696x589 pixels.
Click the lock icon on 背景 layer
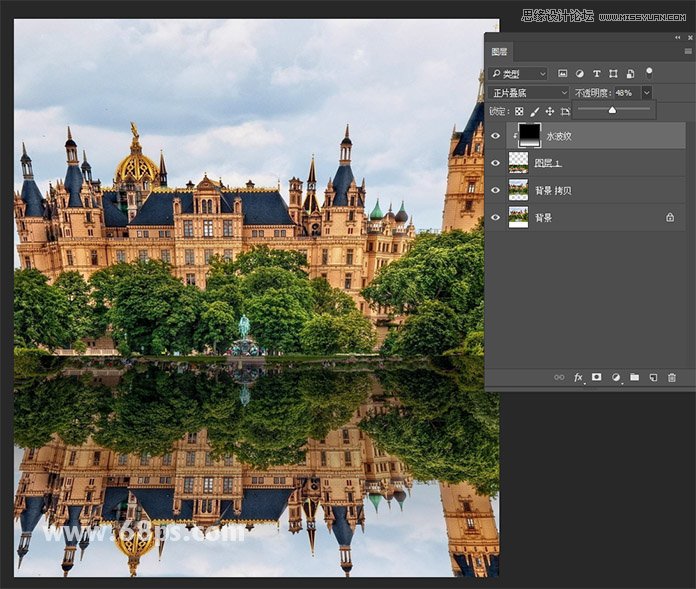pyautogui.click(x=670, y=217)
